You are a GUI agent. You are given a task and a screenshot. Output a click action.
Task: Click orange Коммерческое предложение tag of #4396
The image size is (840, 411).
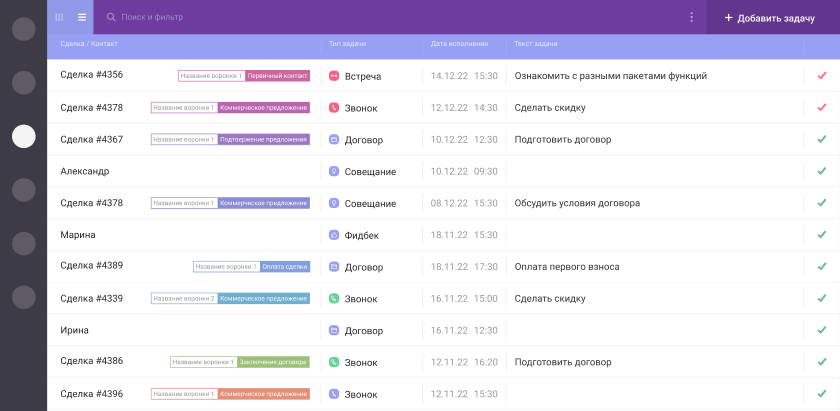coord(264,394)
